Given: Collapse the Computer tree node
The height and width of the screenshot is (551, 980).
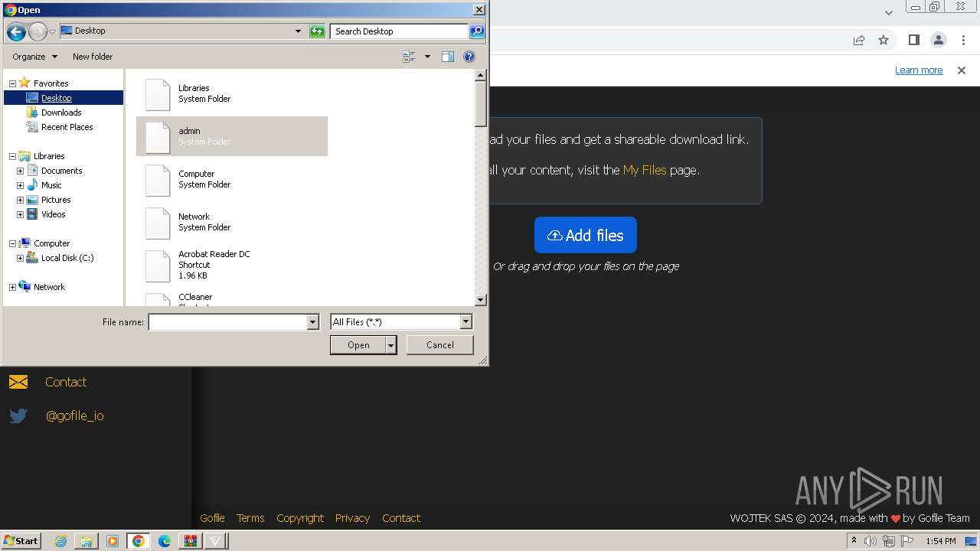Looking at the screenshot, I should [12, 243].
